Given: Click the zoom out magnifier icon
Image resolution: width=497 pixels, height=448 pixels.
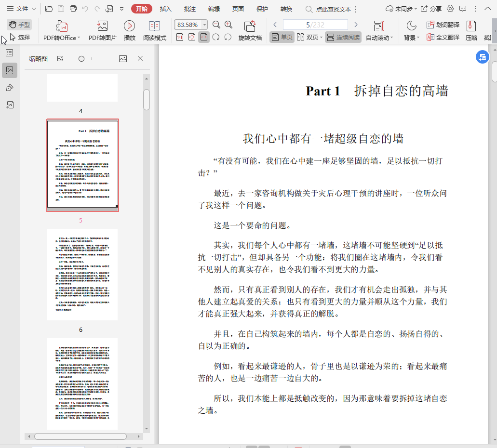Looking at the screenshot, I should (216, 25).
